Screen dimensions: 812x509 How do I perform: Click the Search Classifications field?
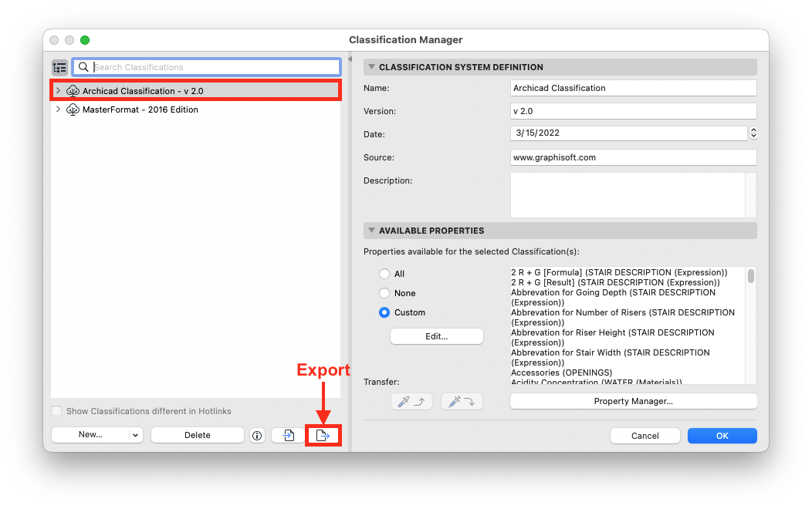point(212,67)
